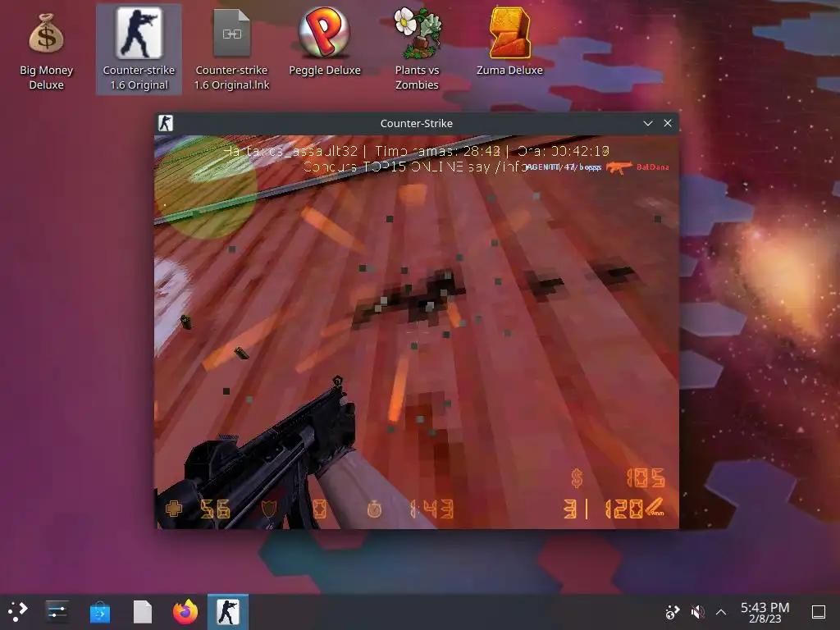Click the cs_assault32 map info line

pos(416,151)
